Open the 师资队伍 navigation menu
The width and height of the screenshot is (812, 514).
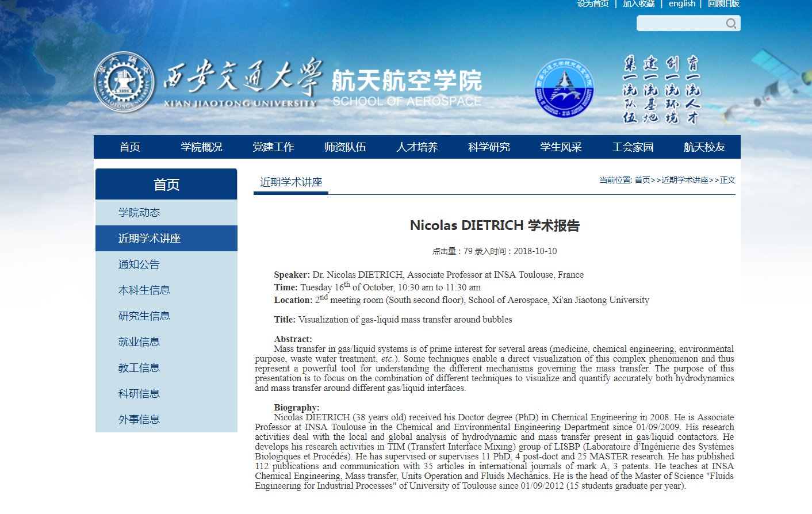pos(345,147)
